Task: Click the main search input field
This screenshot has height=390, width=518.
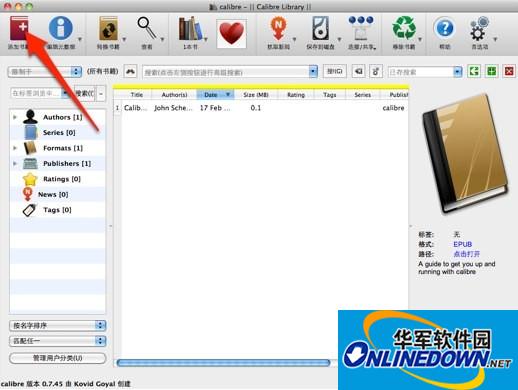Action: click(226, 72)
